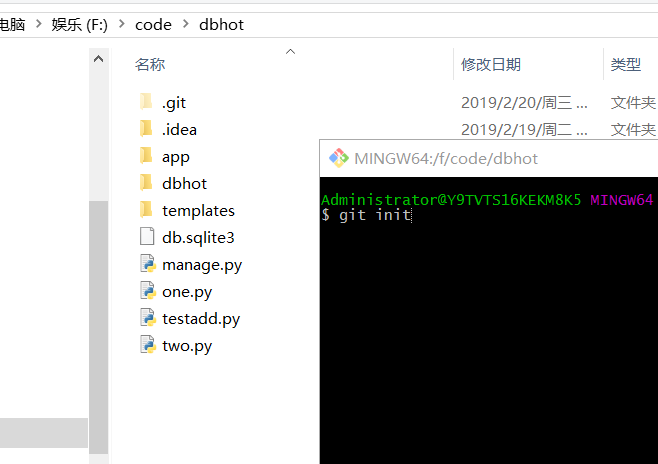658x464 pixels.
Task: Click the 2019/2/20 date of .git
Action: (x=524, y=103)
